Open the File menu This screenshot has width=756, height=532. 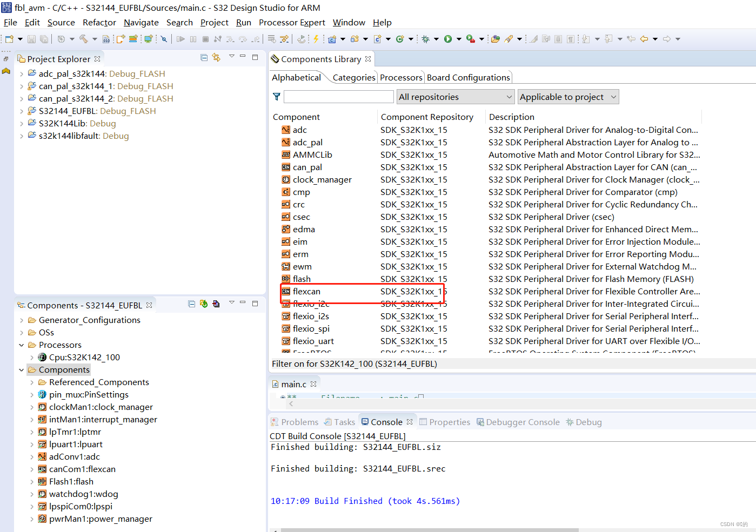tap(10, 22)
